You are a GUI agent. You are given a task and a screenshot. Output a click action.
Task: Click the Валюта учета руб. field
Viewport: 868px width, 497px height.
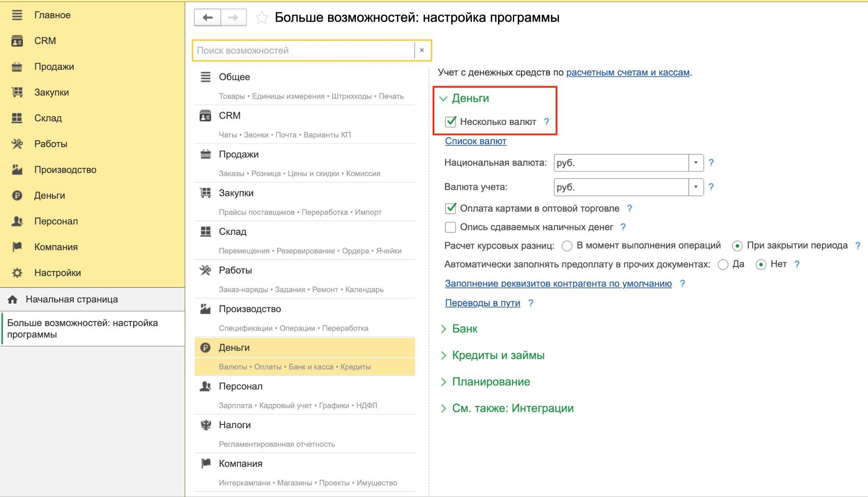[x=621, y=187]
